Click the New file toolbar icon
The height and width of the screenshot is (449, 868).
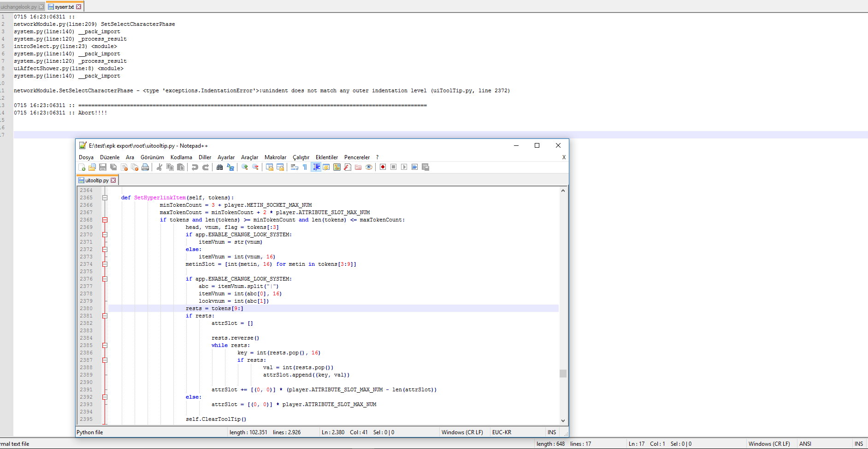tap(82, 167)
